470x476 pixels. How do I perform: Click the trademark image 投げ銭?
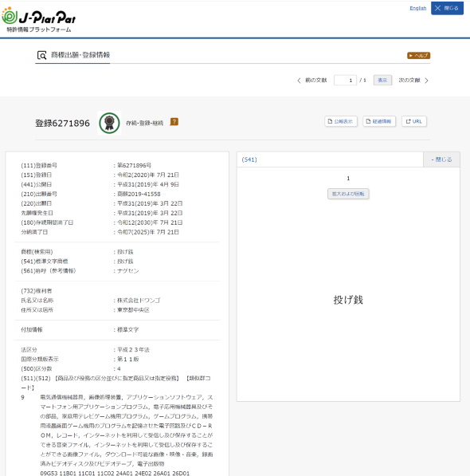tap(348, 300)
